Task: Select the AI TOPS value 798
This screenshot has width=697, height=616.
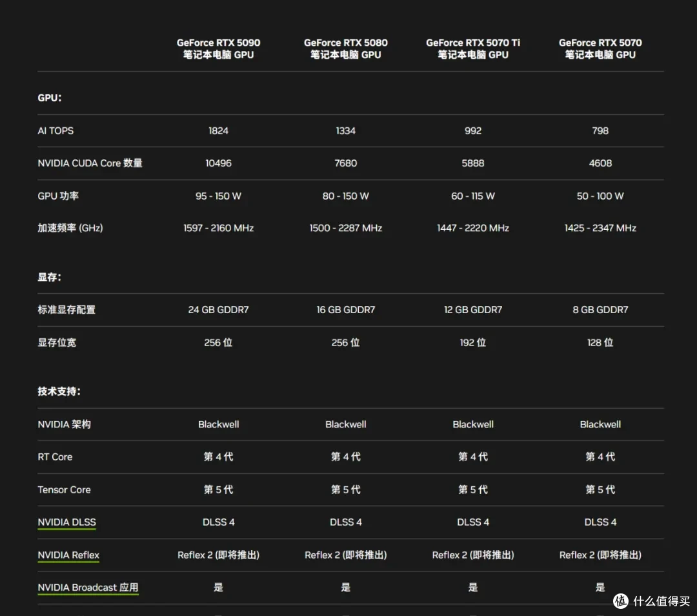Action: click(x=600, y=131)
